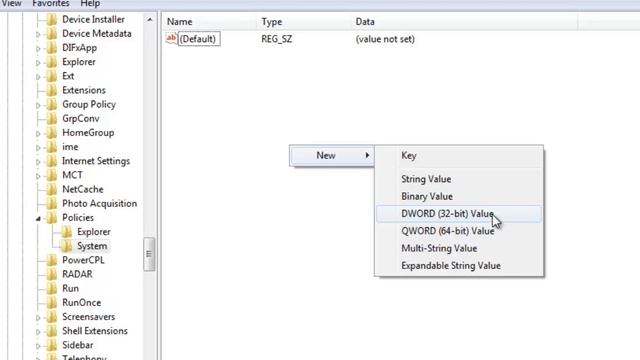Select the (Default) value name
This screenshot has height=360, width=640.
coord(198,39)
